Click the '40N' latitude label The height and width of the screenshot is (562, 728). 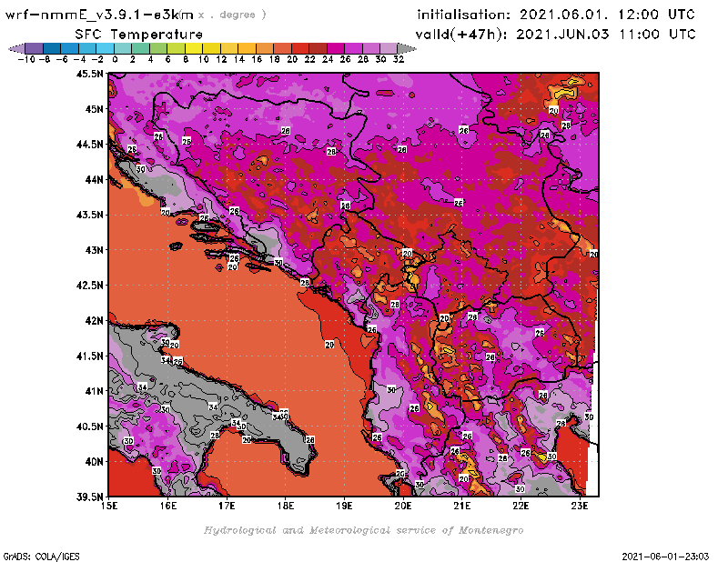(94, 462)
